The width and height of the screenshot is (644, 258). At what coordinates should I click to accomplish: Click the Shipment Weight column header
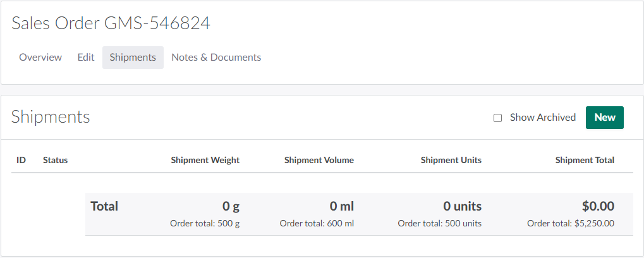pyautogui.click(x=205, y=160)
